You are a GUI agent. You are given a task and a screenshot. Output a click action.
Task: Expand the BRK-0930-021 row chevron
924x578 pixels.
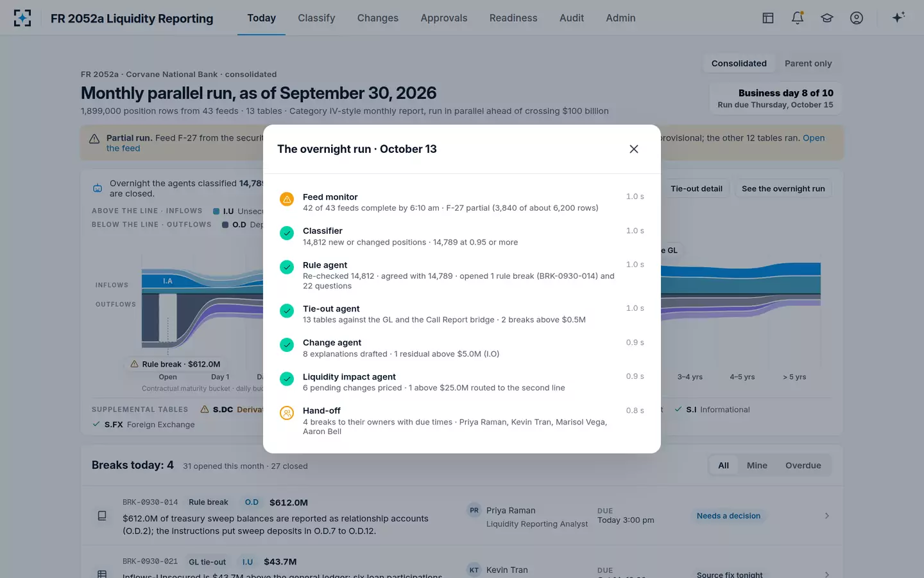(827, 574)
